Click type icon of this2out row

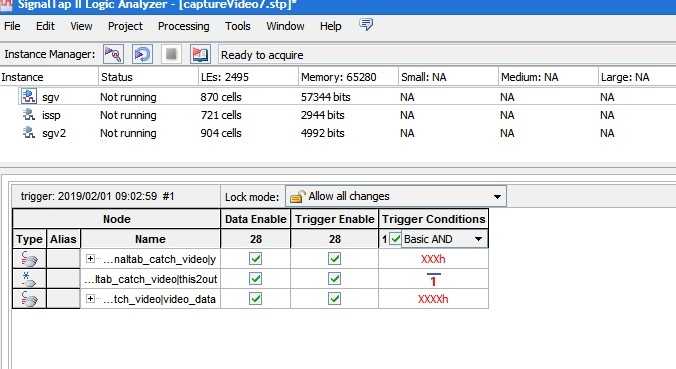pyautogui.click(x=29, y=279)
